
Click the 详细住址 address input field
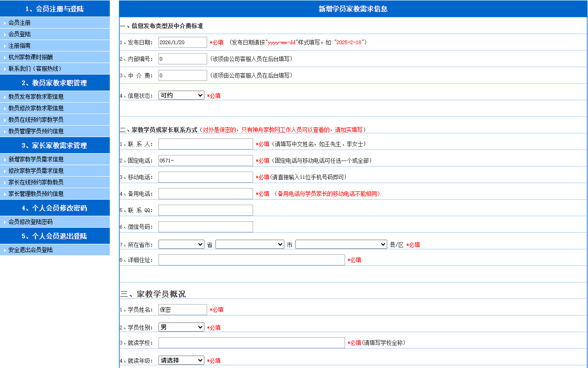(251, 260)
